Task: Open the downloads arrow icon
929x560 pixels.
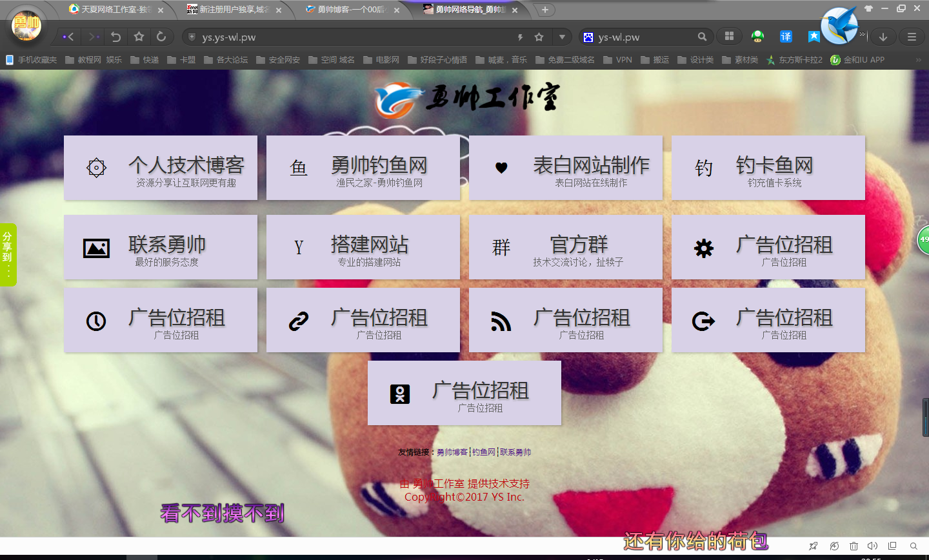Action: [x=883, y=37]
